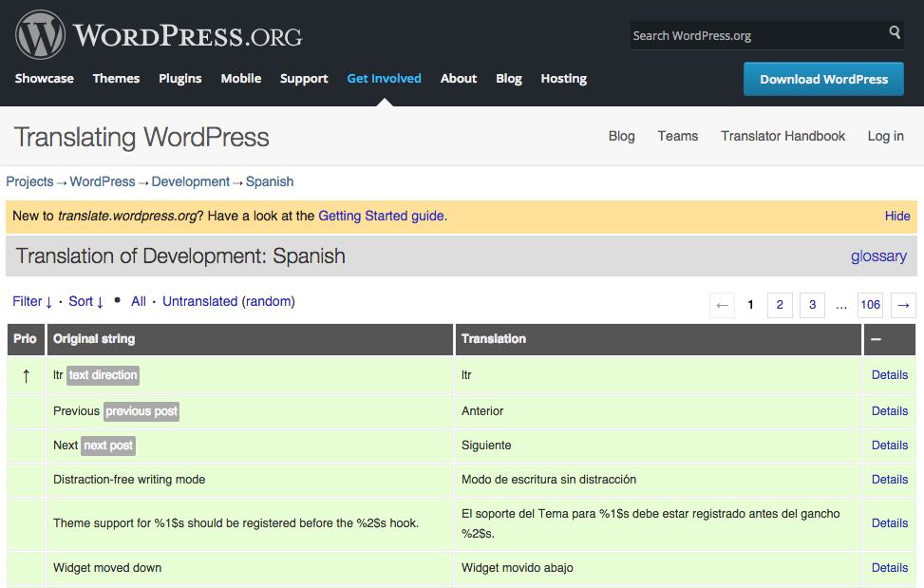Click the 'previous post' context tag
Image resolution: width=924 pixels, height=588 pixels.
pyautogui.click(x=141, y=411)
